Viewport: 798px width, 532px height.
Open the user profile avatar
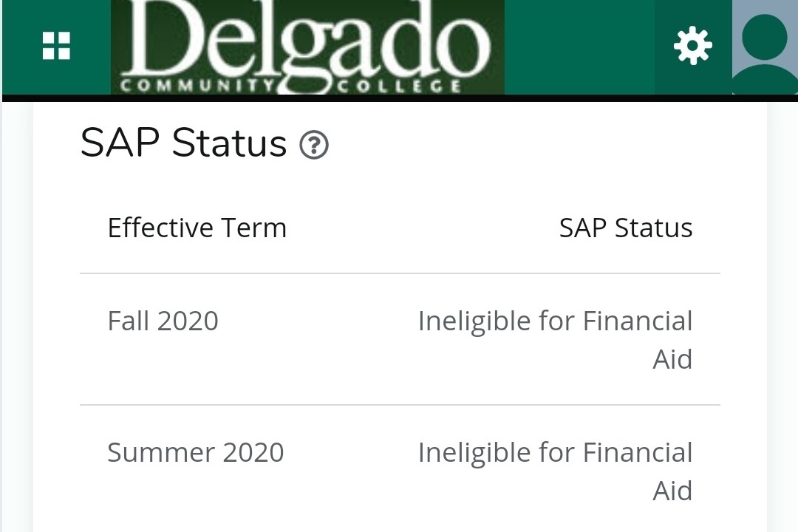click(765, 46)
